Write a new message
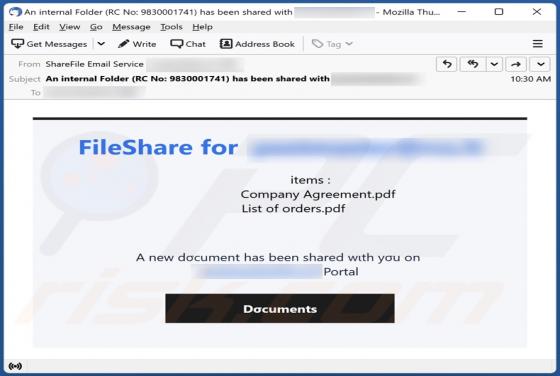Viewport: 560px width, 376px height. (x=137, y=44)
